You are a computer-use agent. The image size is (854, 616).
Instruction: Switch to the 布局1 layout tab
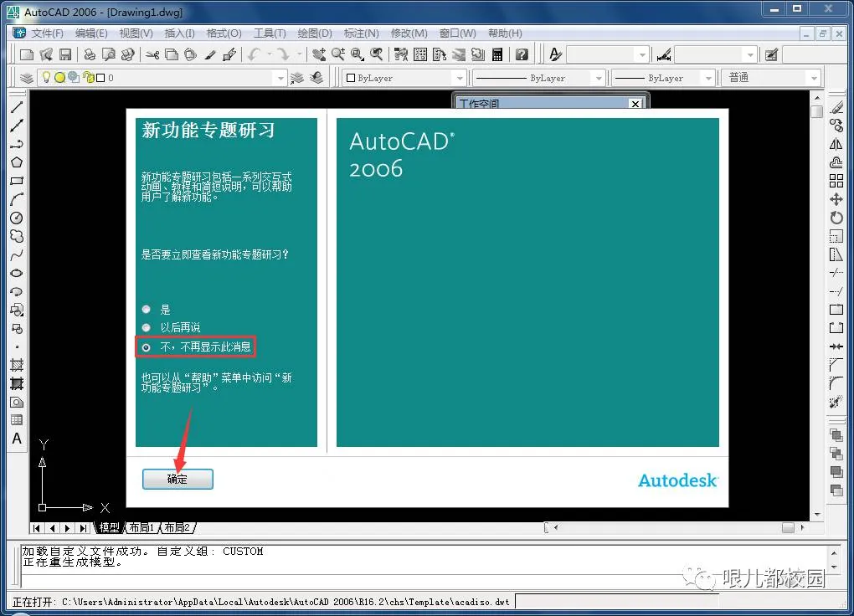click(141, 527)
